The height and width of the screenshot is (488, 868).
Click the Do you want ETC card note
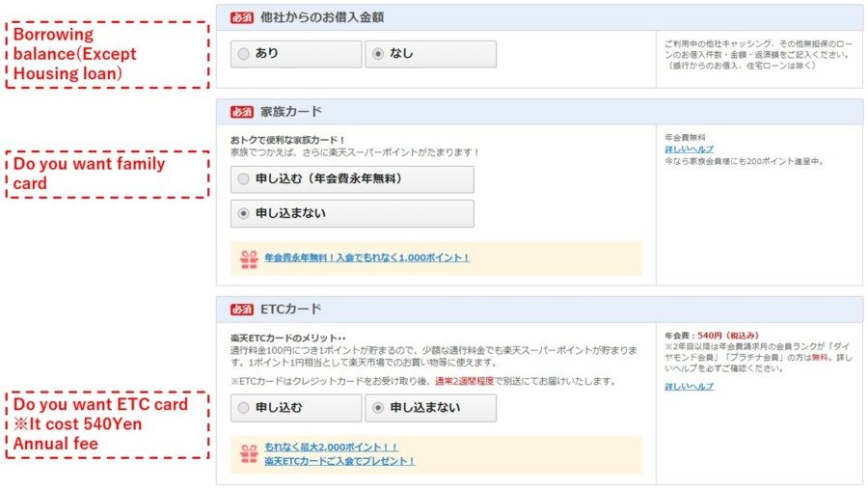pyautogui.click(x=107, y=424)
